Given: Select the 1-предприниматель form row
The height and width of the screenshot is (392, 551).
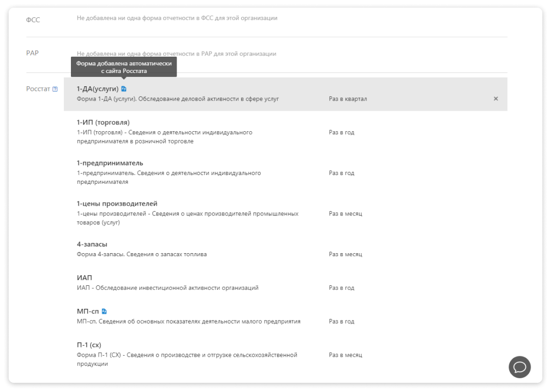Looking at the screenshot, I should (x=285, y=173).
